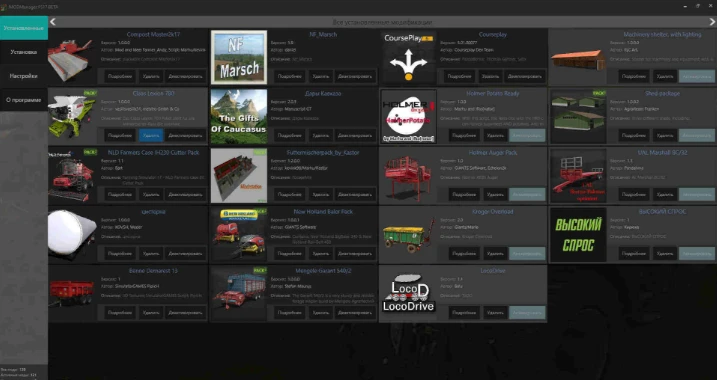Image resolution: width=717 pixels, height=380 pixels.
Task: Open details for New Holland Baler Pack
Action: 289,253
